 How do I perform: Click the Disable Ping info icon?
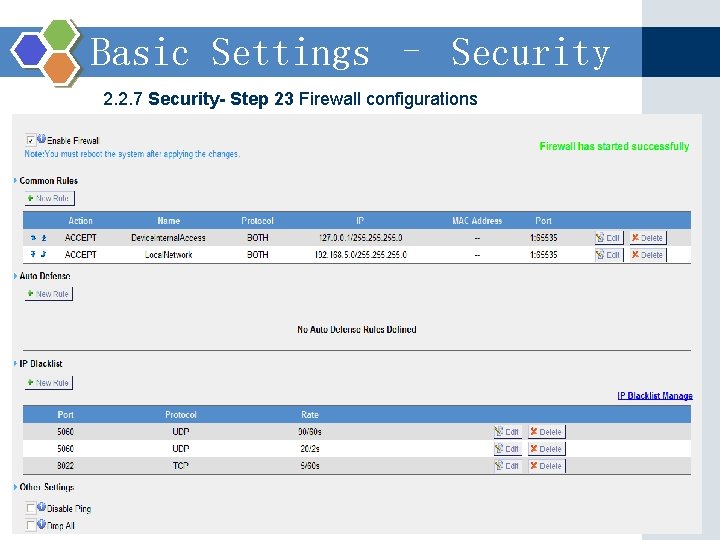(41, 506)
